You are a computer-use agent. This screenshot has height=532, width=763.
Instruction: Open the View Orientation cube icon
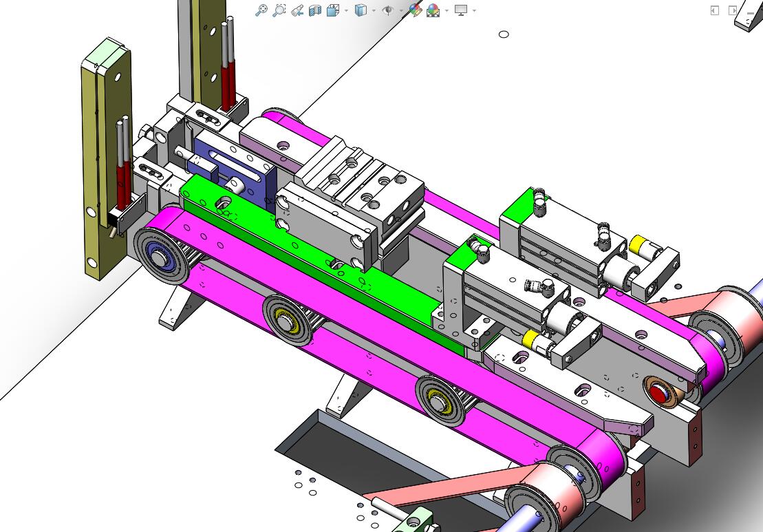point(333,10)
